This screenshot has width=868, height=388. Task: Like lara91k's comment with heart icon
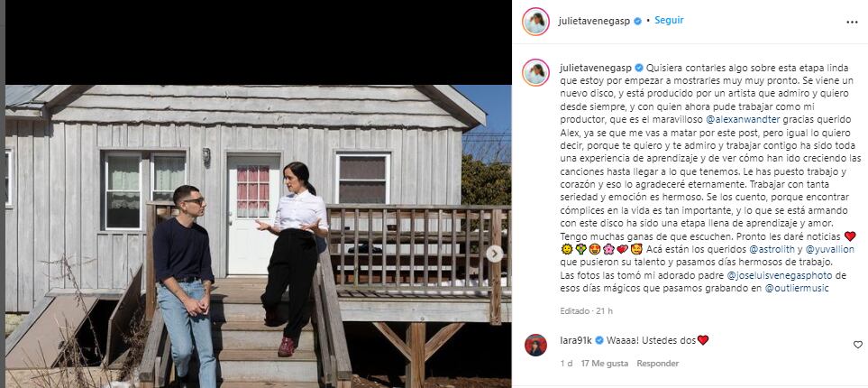857,345
